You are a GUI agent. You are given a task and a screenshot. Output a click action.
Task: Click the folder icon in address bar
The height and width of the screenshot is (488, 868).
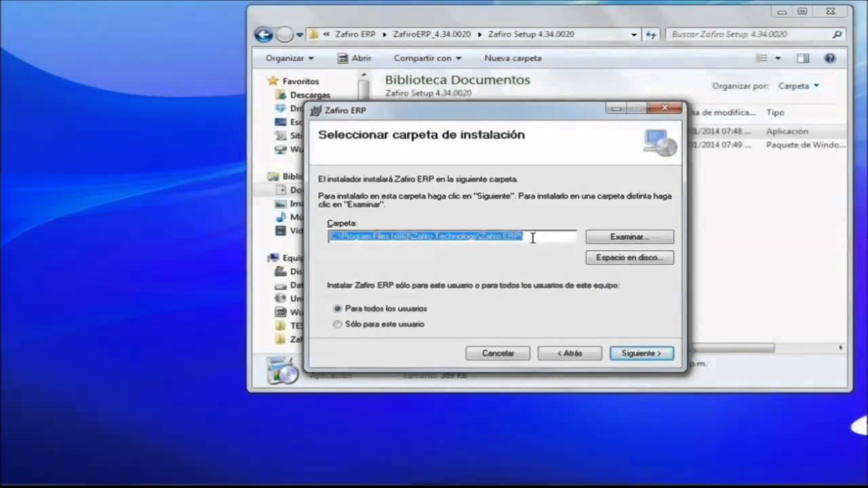coord(313,34)
